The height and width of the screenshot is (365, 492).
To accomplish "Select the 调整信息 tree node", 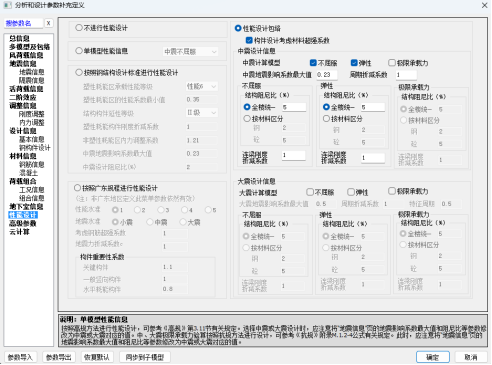I will click(x=23, y=106).
